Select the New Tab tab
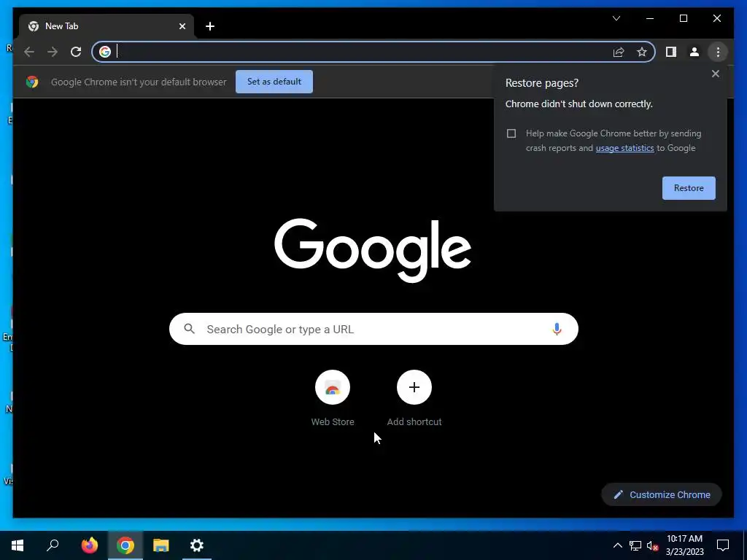Screen dimensions: 747x560 pos(107,26)
